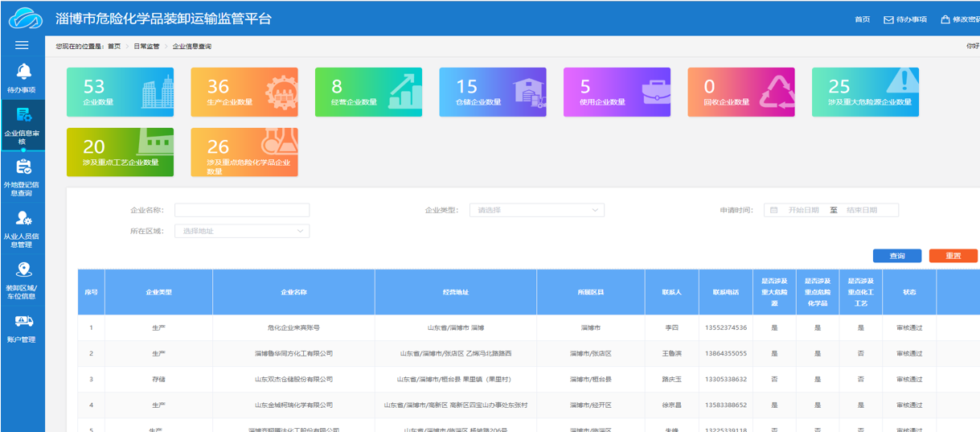Click into the 企业名称 text field

coord(241,210)
